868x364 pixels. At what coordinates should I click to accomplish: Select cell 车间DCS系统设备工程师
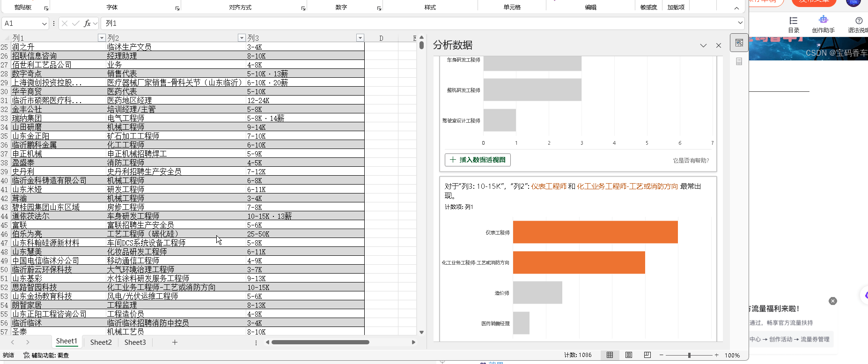176,243
